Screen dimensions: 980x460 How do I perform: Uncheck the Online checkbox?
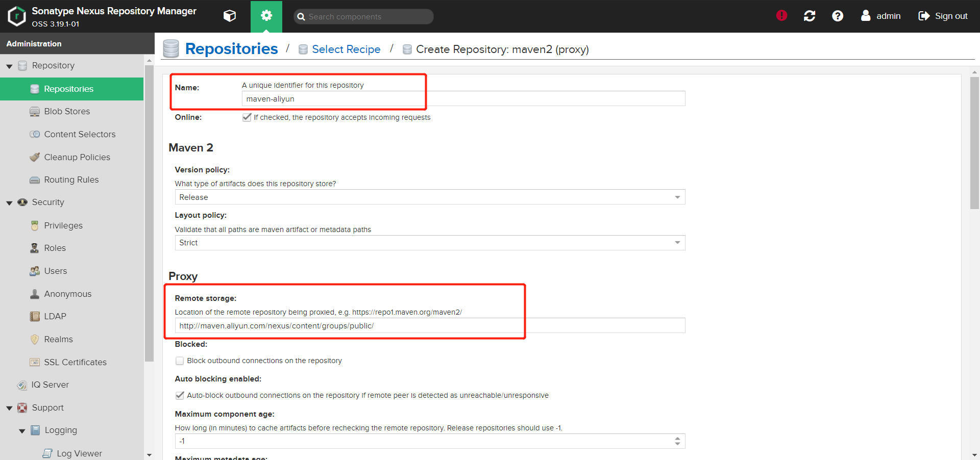tap(247, 117)
